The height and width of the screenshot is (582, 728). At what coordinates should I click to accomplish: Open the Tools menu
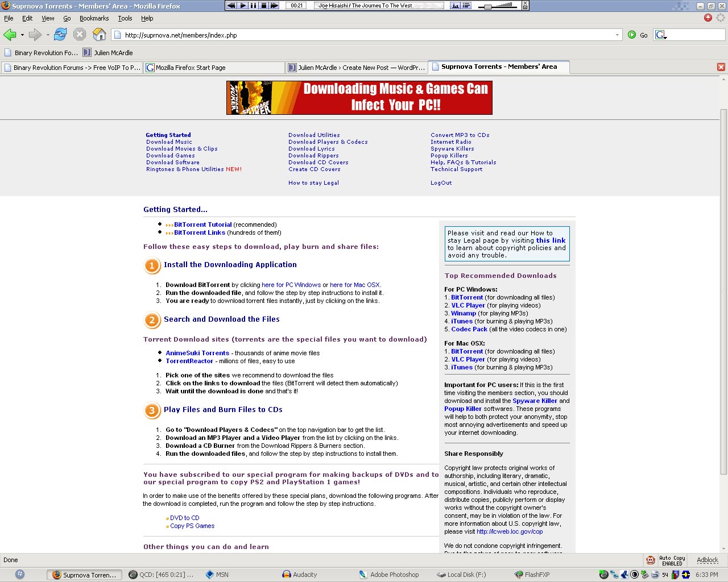click(125, 18)
